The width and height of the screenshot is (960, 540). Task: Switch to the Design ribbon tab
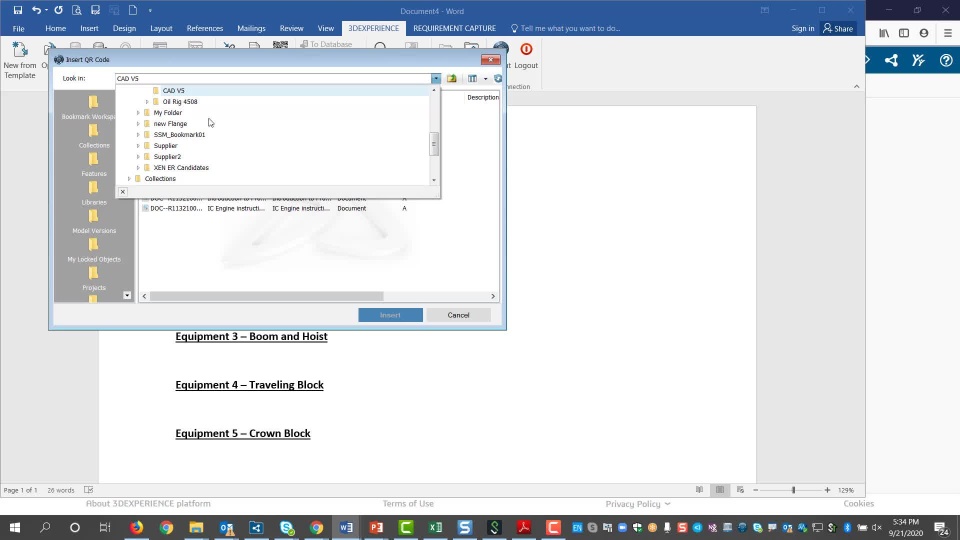coord(124,28)
